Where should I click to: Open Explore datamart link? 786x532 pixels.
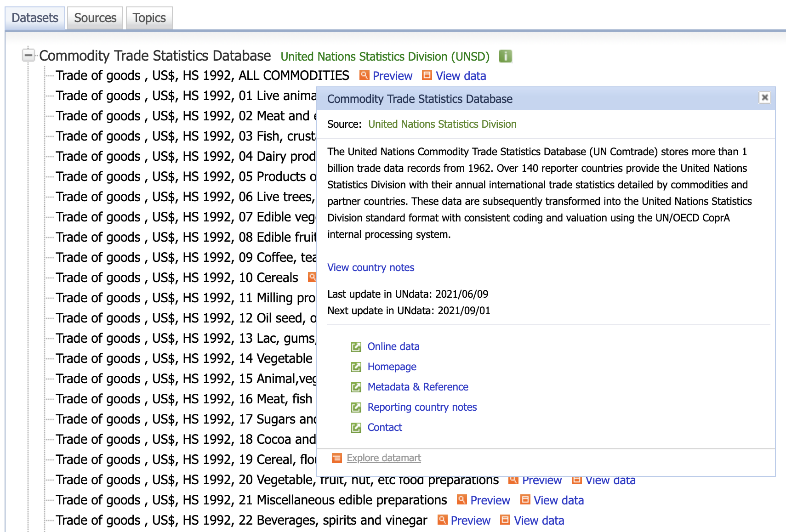pyautogui.click(x=384, y=458)
